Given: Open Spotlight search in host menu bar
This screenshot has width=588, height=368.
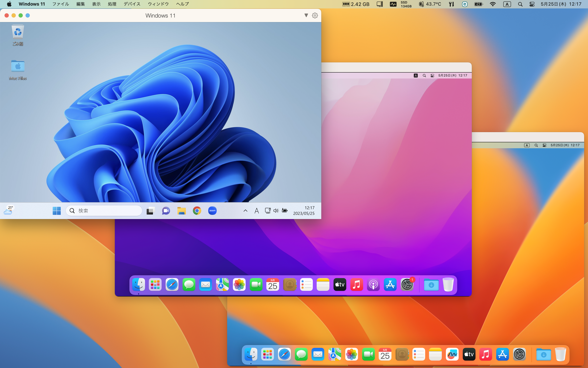Looking at the screenshot, I should click(520, 4).
